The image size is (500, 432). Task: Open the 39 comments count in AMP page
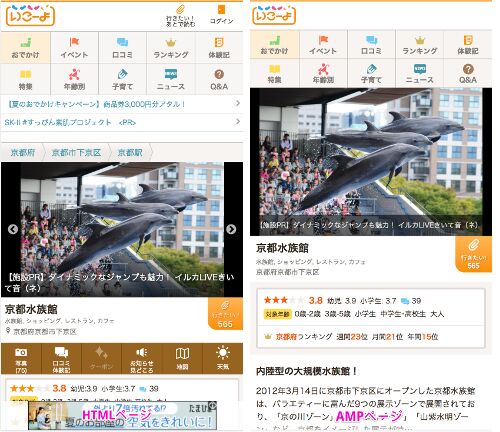[411, 301]
